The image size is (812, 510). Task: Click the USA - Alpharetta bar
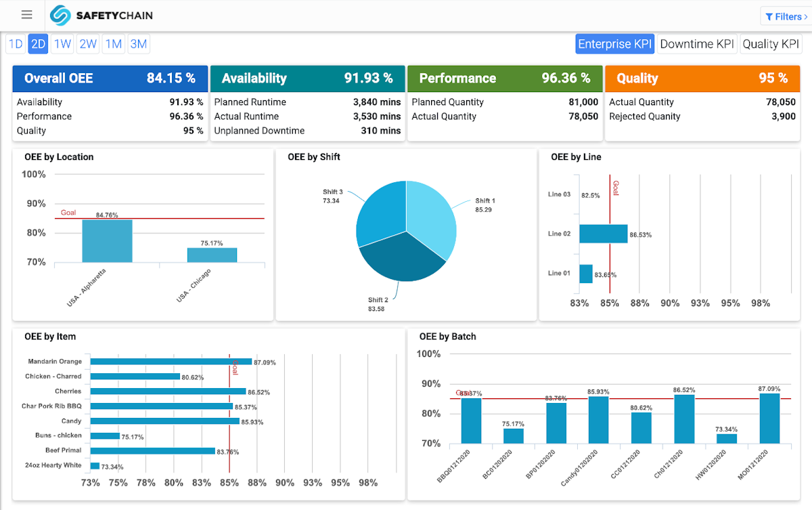pos(108,240)
